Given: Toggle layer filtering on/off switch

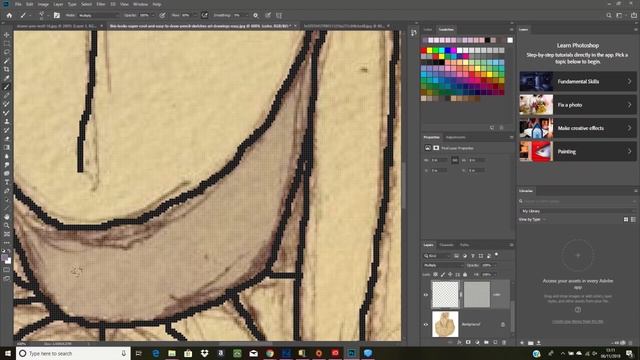Looking at the screenshot, I should tap(497, 255).
